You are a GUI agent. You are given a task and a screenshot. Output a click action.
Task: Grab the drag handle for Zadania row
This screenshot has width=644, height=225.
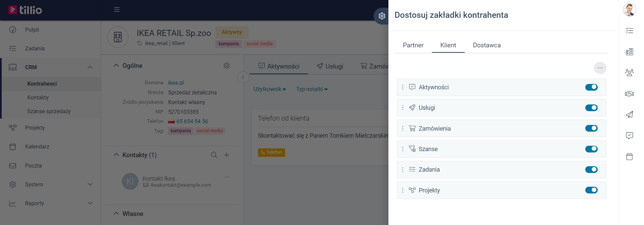(x=403, y=169)
